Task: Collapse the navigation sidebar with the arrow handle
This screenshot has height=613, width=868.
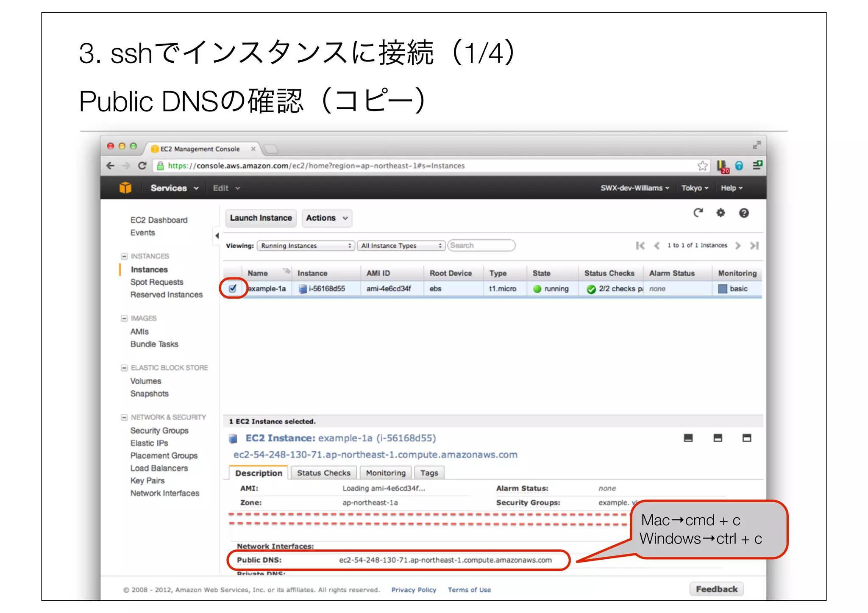Action: point(217,236)
